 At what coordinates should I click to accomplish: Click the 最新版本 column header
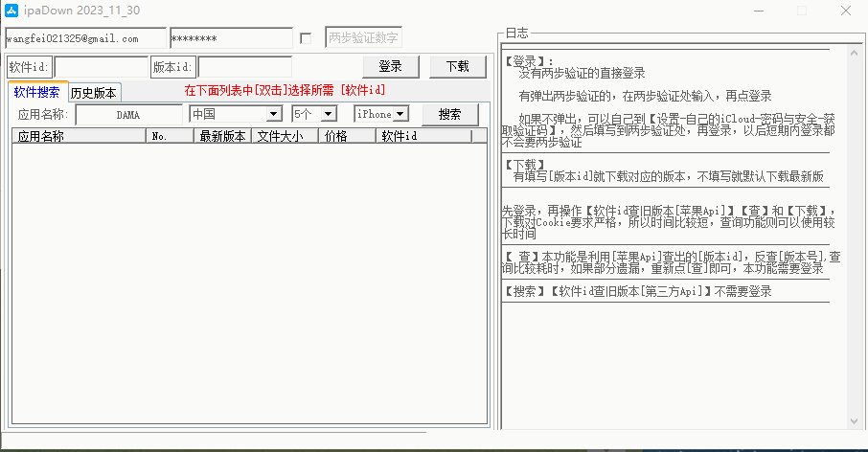222,136
